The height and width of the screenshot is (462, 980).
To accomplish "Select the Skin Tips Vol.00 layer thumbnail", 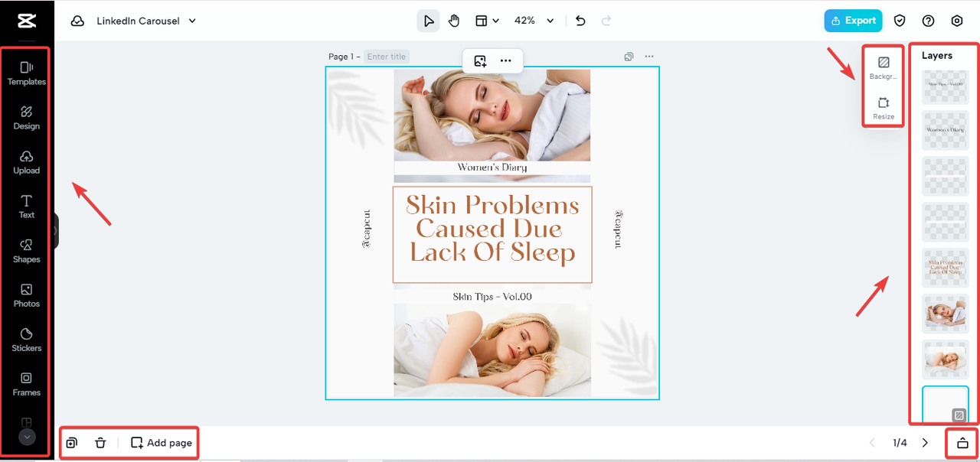I will [946, 86].
